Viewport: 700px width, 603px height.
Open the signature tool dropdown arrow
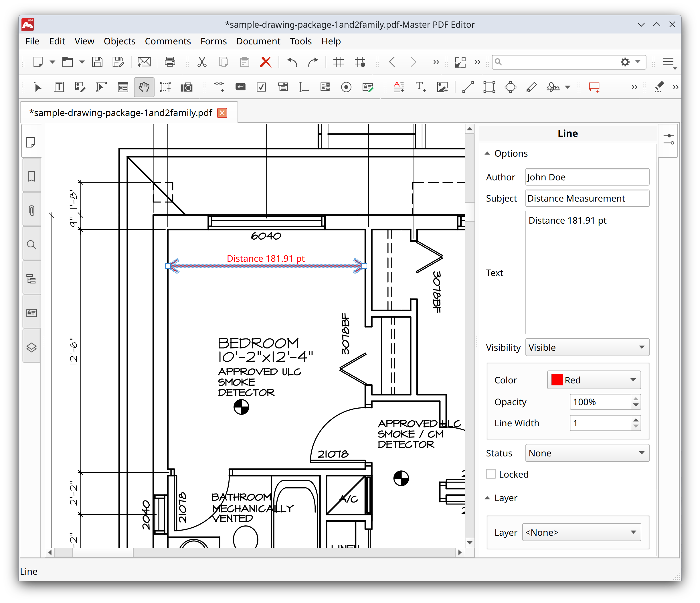[568, 88]
